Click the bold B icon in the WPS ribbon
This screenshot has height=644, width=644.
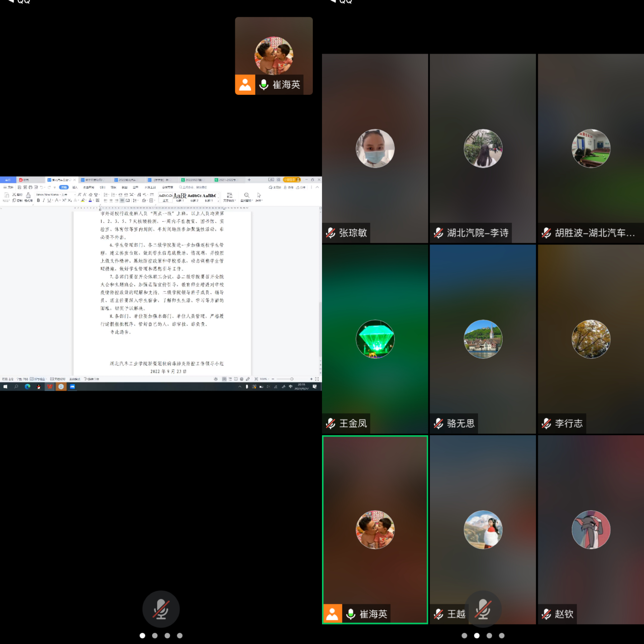tap(38, 200)
